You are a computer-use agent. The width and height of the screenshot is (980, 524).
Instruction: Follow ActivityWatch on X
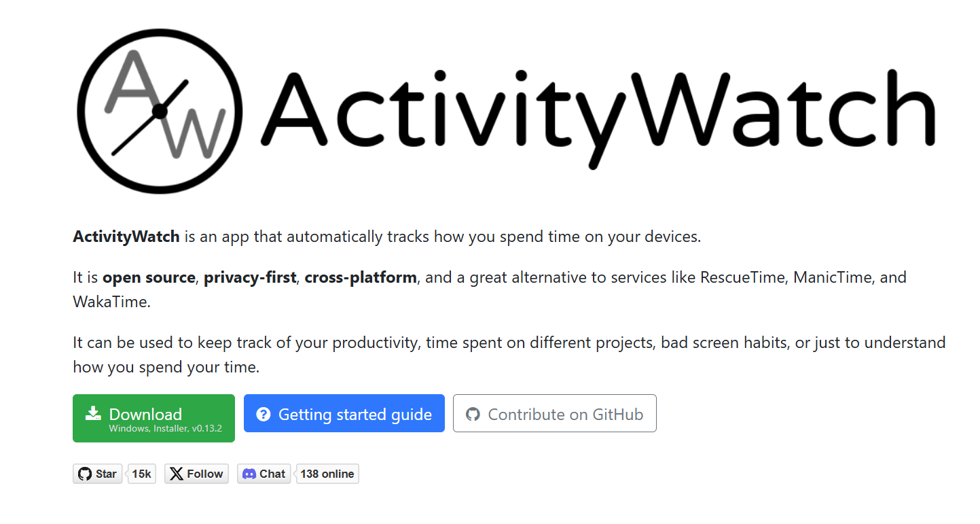(196, 473)
